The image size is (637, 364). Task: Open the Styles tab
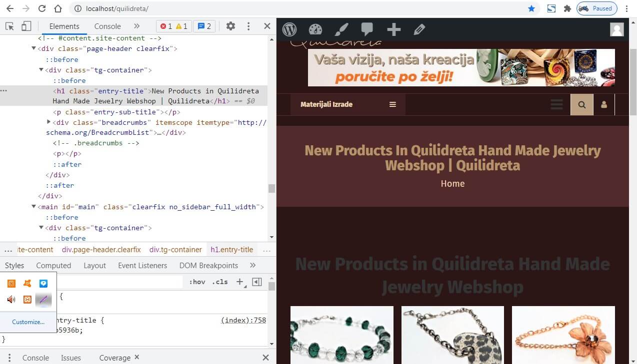coord(14,266)
